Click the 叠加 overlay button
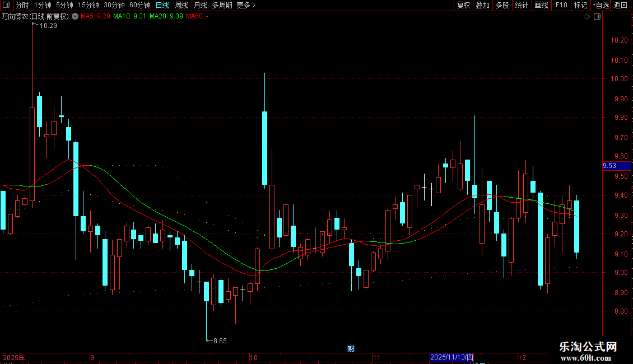The image size is (633, 364). click(x=482, y=5)
